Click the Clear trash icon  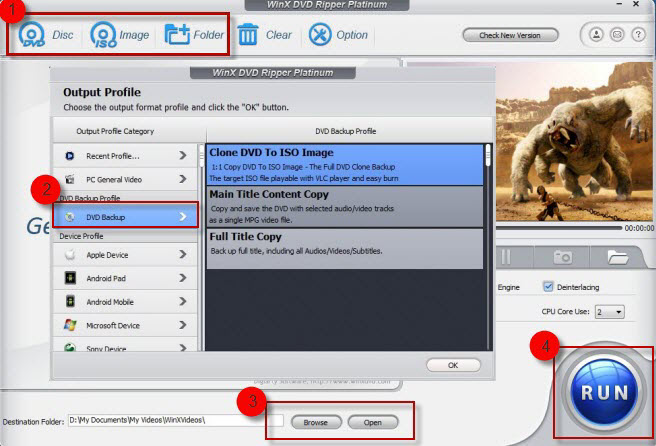point(248,34)
